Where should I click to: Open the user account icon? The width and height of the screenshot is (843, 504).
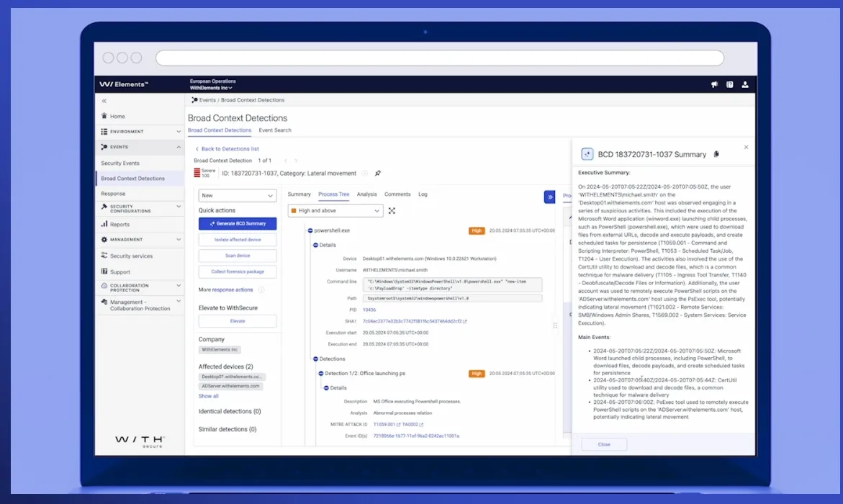(x=745, y=84)
